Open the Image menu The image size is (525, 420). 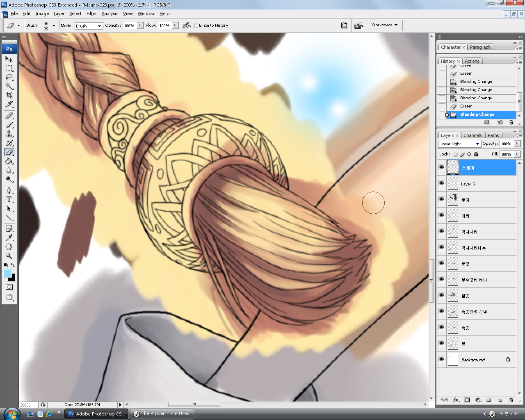click(42, 14)
